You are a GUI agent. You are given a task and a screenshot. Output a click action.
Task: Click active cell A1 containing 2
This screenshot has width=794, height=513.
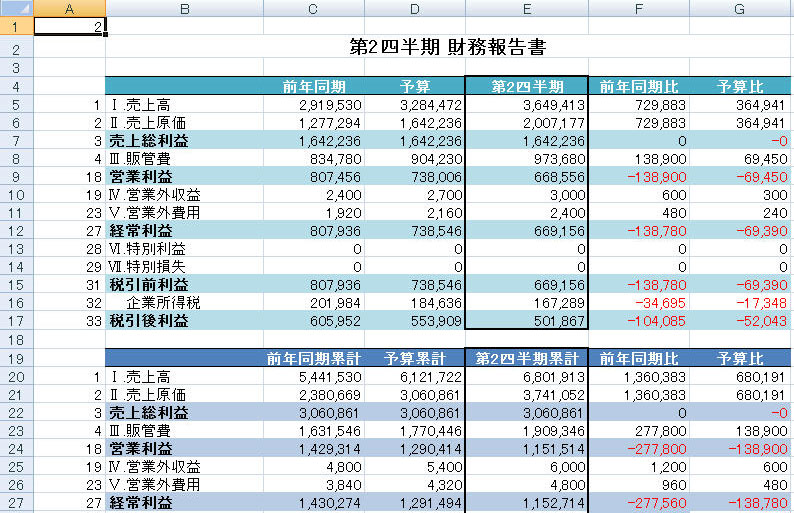(x=69, y=26)
